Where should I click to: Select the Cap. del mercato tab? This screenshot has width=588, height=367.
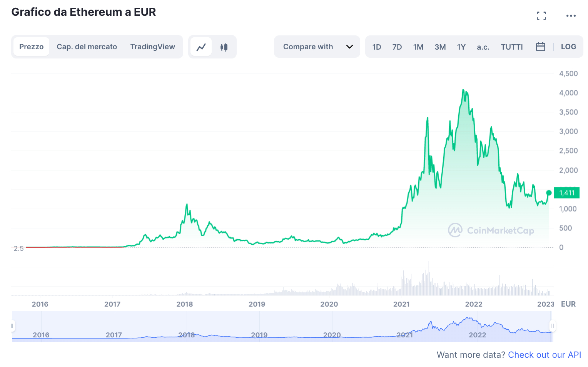click(x=87, y=47)
